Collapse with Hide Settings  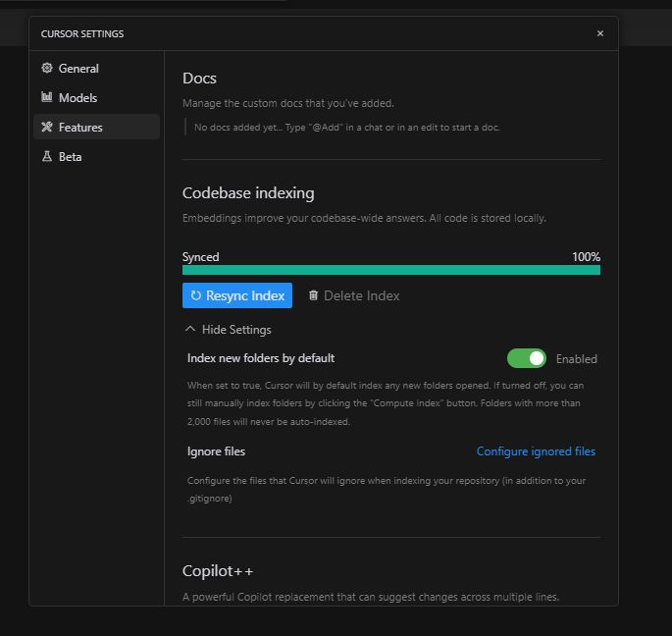[x=228, y=330]
